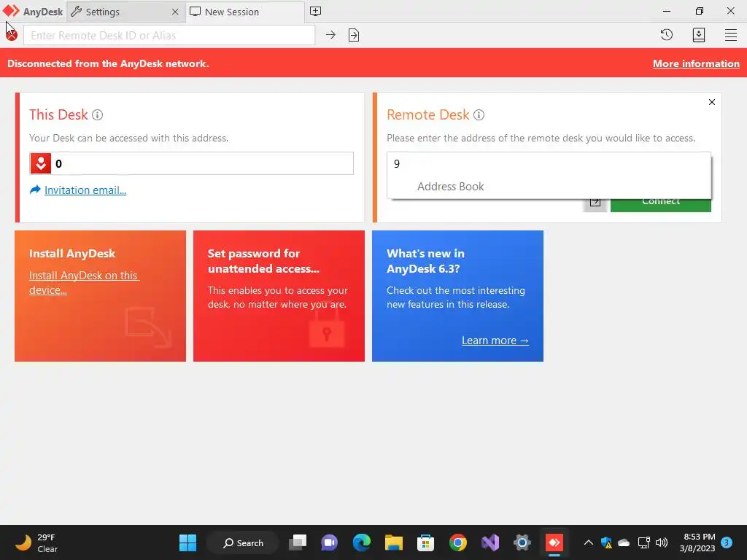Open the network tray icon
The width and height of the screenshot is (747, 560).
point(643,542)
